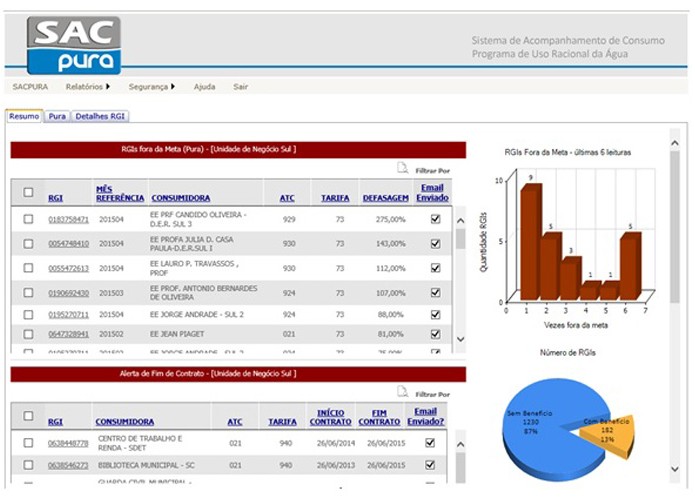Image resolution: width=695 pixels, height=500 pixels.
Task: Open the SACPURA menu item
Action: [x=30, y=86]
